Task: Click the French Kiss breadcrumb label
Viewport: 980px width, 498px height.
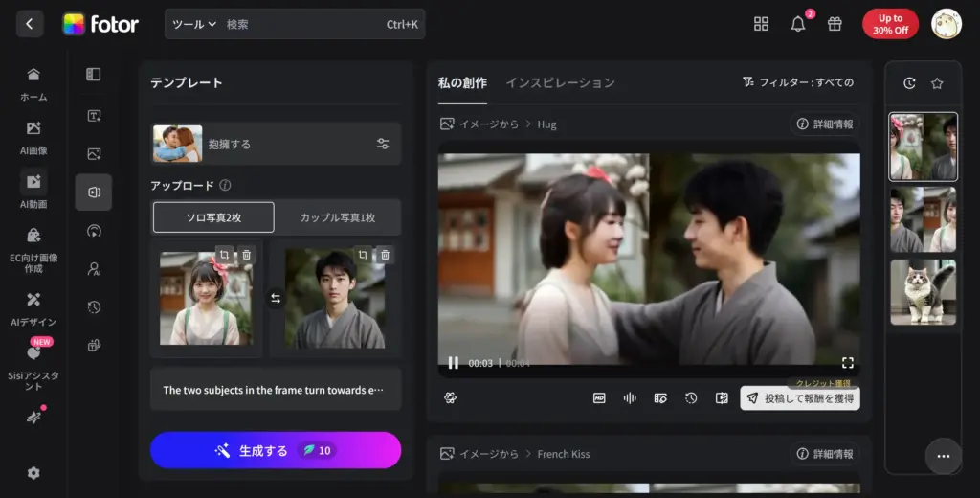Action: point(564,454)
